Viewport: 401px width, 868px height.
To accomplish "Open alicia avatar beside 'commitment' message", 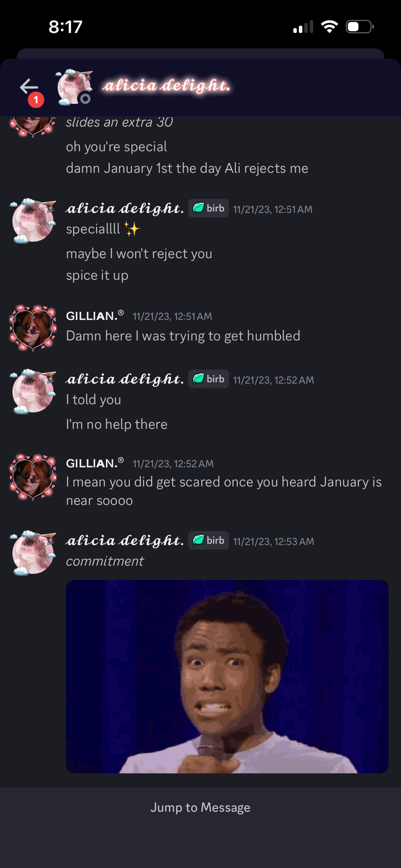I will click(x=33, y=552).
